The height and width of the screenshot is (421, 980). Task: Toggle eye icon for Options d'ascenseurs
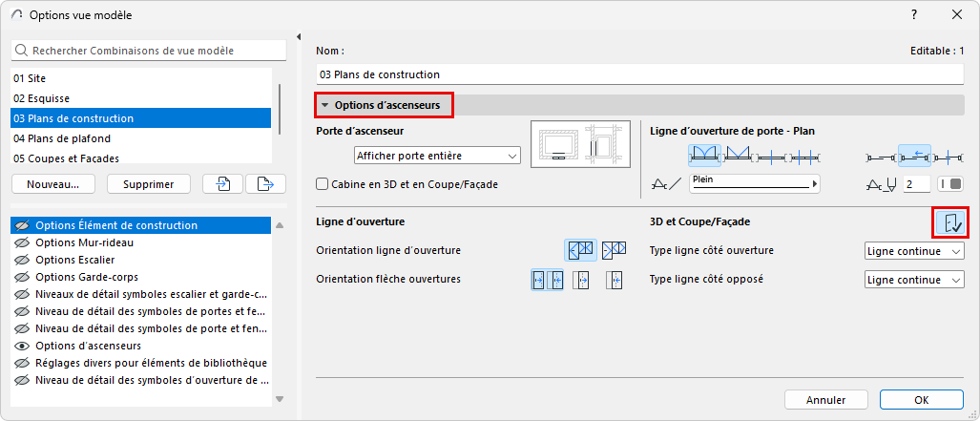[x=20, y=345]
